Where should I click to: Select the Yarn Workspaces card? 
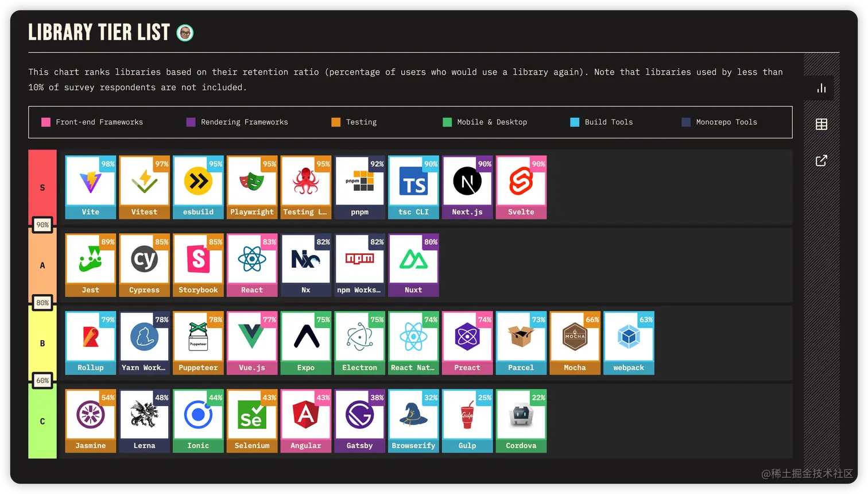[x=144, y=343]
